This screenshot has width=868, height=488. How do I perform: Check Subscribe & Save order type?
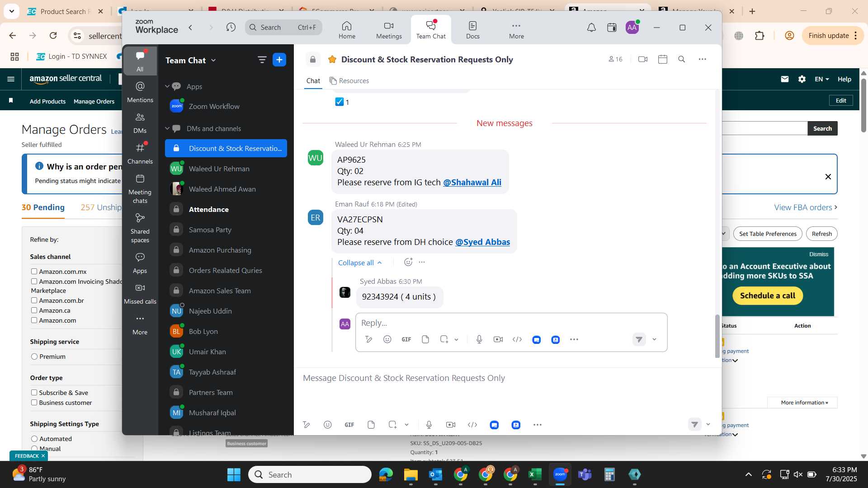pyautogui.click(x=34, y=393)
